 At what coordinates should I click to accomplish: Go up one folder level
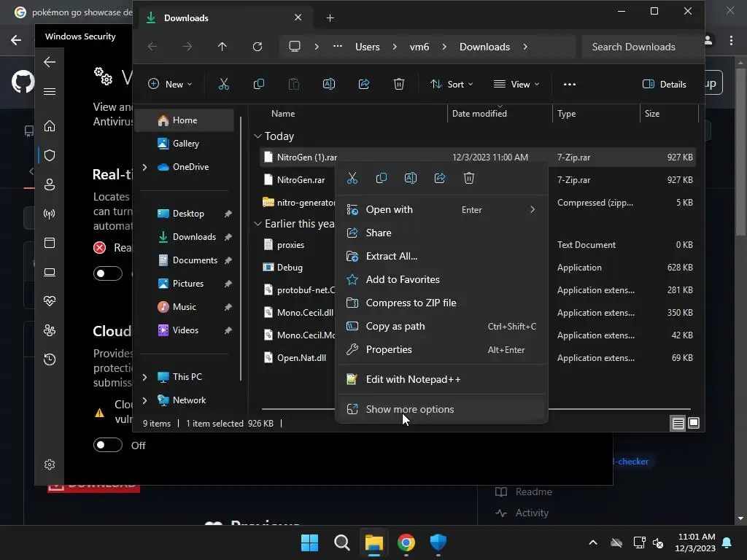[x=222, y=47]
